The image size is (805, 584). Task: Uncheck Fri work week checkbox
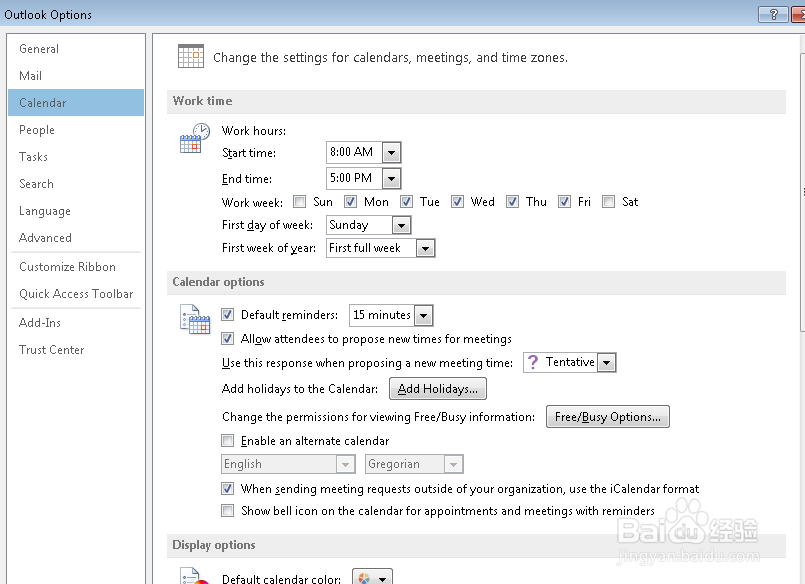click(564, 202)
